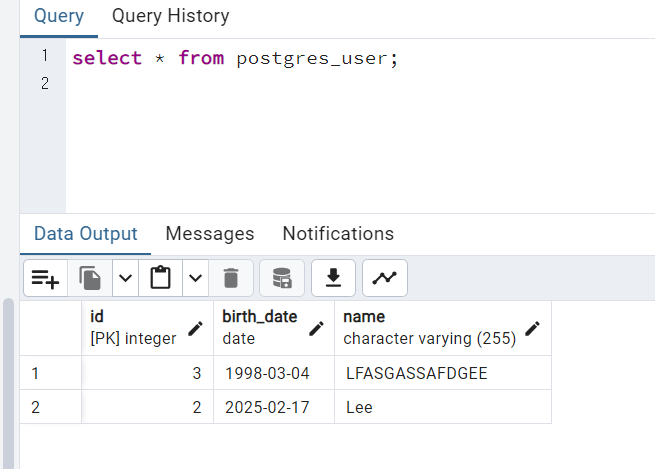The image size is (655, 469).
Task: Select the Data Output tab
Action: click(86, 233)
